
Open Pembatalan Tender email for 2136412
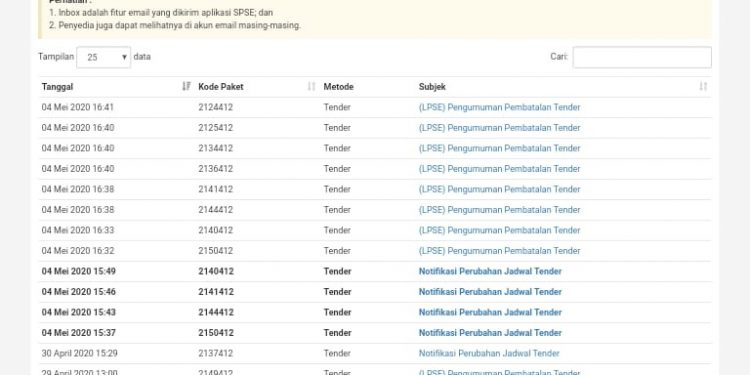[x=499, y=169]
